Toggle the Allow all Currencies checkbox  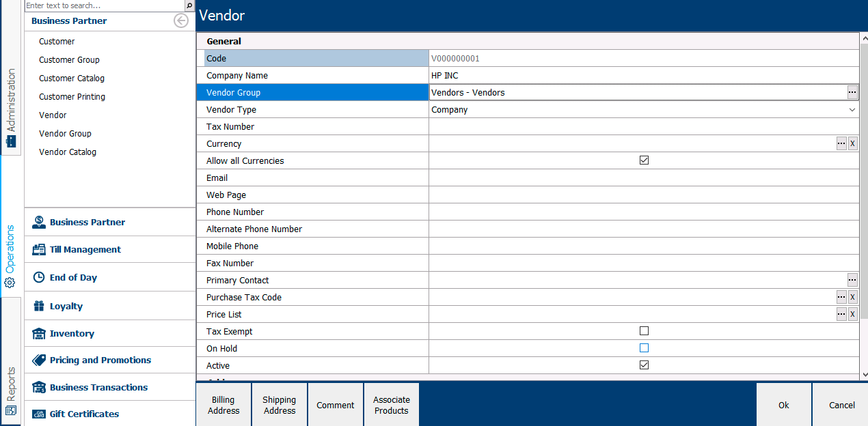click(x=644, y=160)
